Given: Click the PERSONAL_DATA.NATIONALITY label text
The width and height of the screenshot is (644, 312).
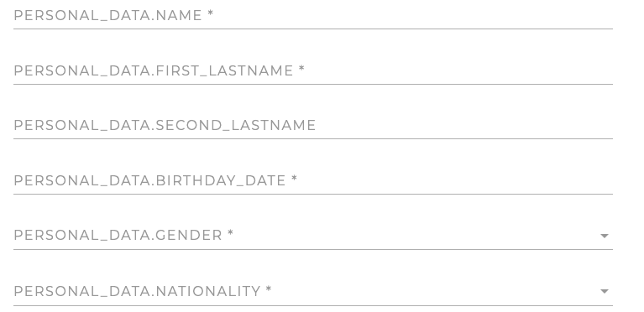Looking at the screenshot, I should tap(137, 292).
